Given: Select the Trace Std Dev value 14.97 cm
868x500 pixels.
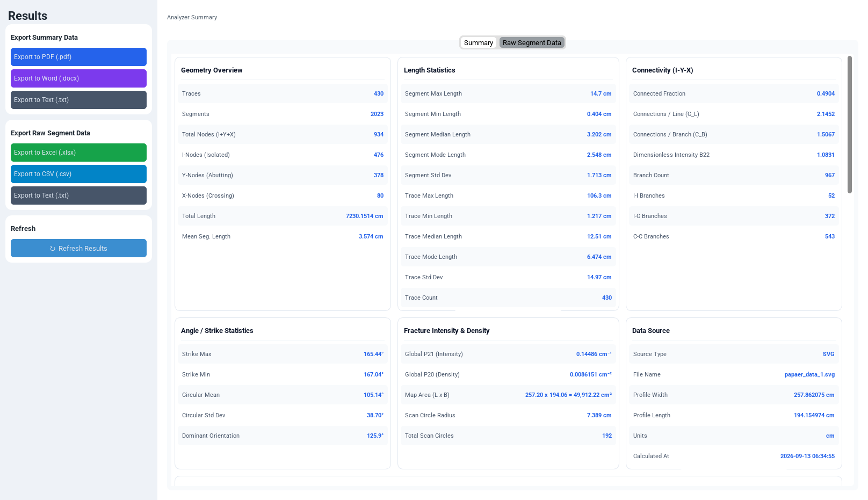Looking at the screenshot, I should [x=599, y=277].
